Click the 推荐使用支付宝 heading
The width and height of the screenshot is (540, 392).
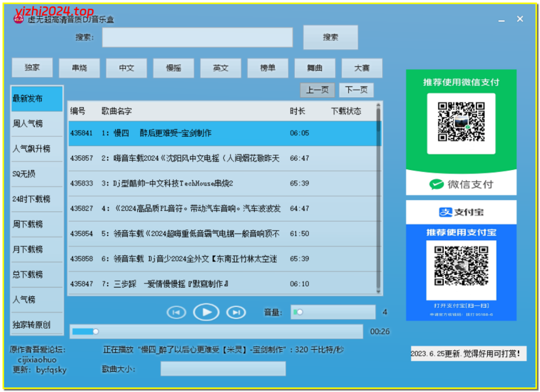(461, 233)
